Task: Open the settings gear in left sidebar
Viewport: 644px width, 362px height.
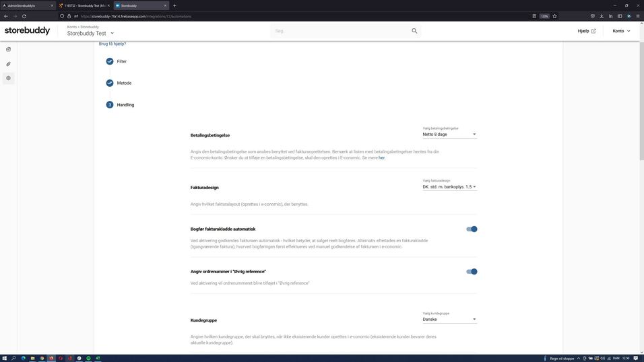Action: tap(8, 78)
